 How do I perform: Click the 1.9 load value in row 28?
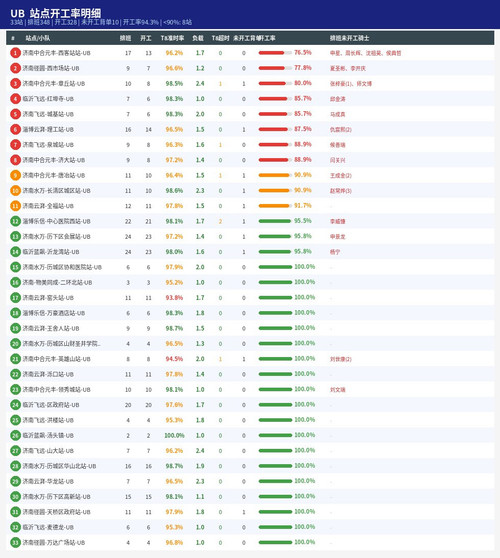click(x=200, y=466)
